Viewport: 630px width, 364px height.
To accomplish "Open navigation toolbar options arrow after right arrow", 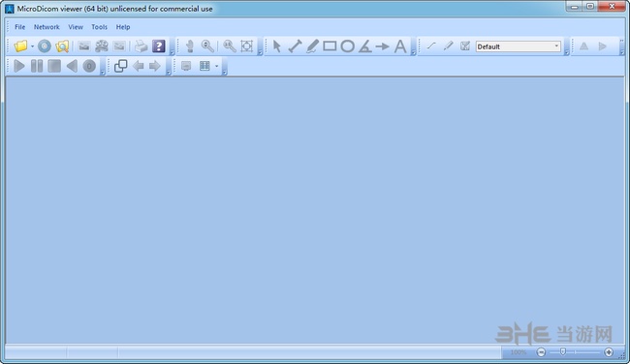I will click(x=169, y=73).
